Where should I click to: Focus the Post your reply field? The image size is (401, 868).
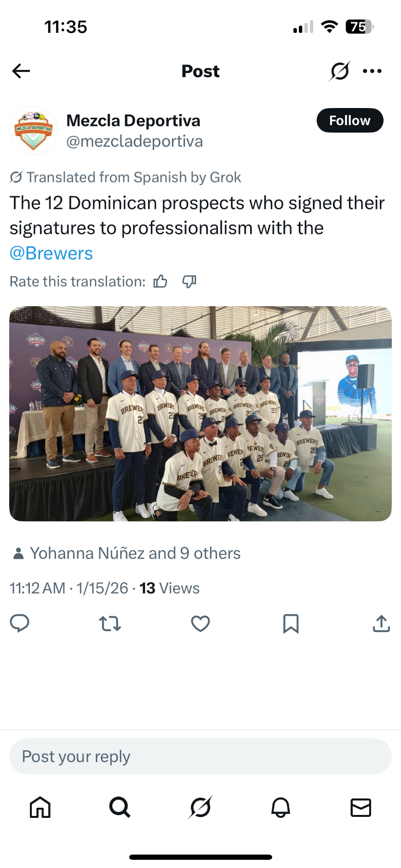(x=200, y=757)
